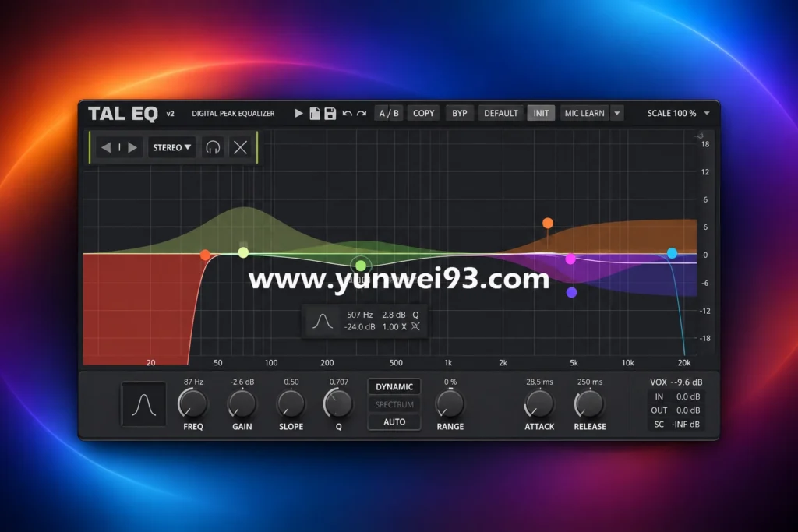Select the red low-cut band node
This screenshot has height=532, width=798.
point(205,255)
